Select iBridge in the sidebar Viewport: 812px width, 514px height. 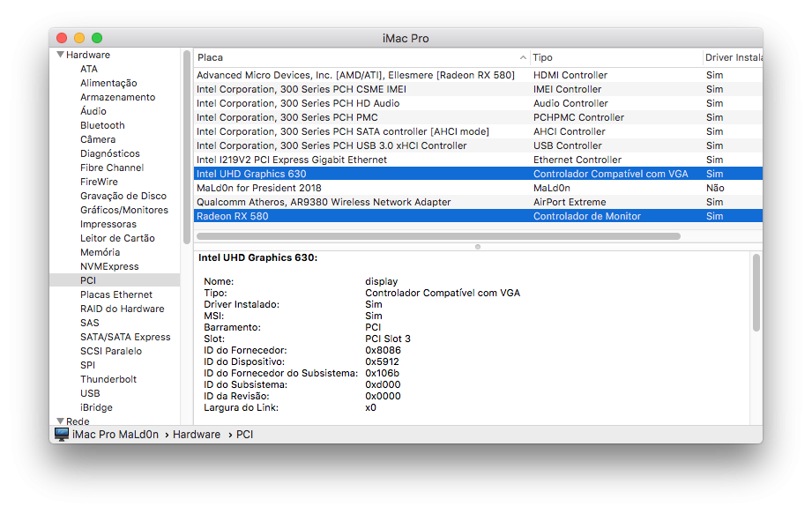(x=96, y=407)
